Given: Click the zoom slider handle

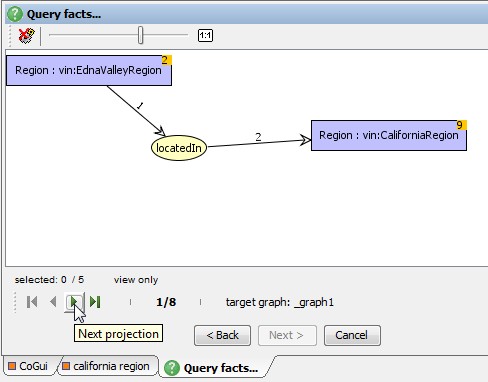Looking at the screenshot, I should [x=141, y=35].
